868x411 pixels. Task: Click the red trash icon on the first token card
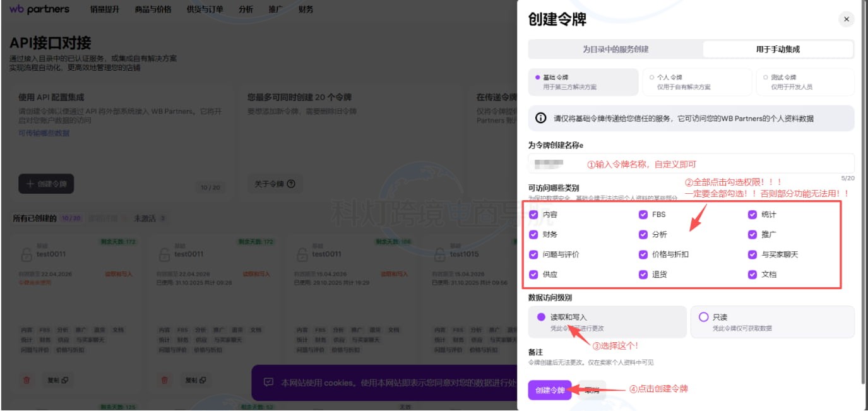point(27,380)
